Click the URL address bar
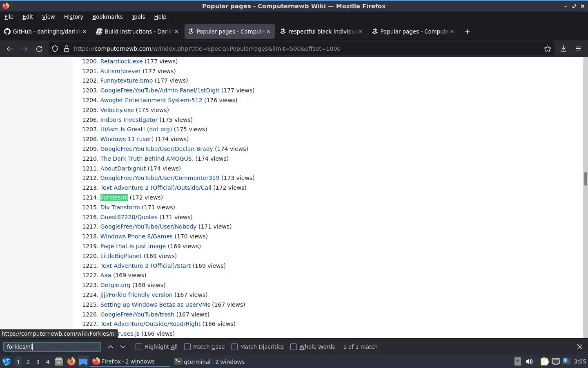This screenshot has height=368, width=588. [x=302, y=49]
